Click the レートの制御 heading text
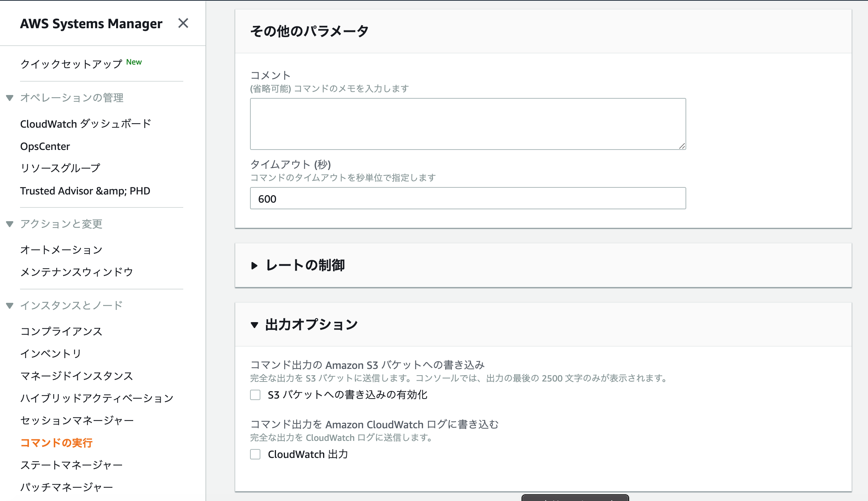Image resolution: width=868 pixels, height=501 pixels. pos(305,265)
